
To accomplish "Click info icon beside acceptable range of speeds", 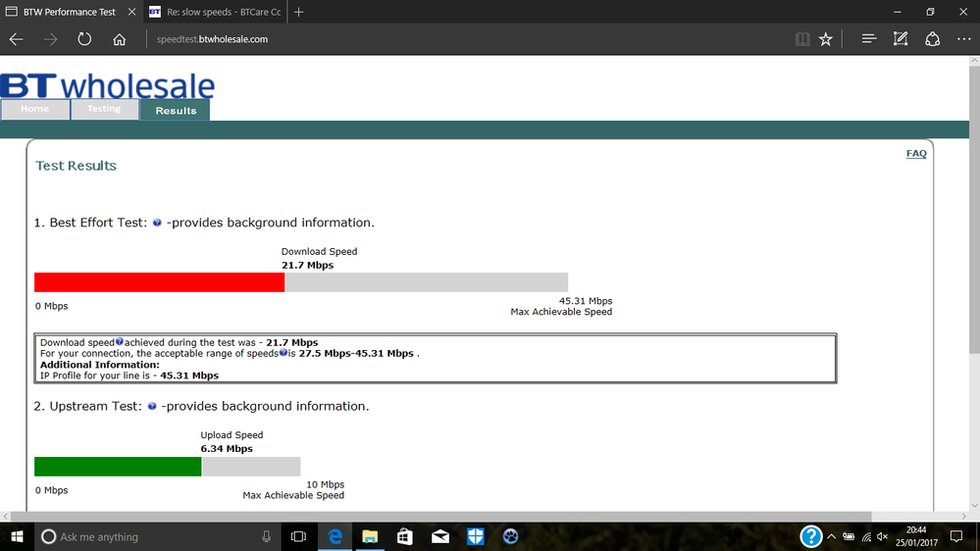I will 284,353.
